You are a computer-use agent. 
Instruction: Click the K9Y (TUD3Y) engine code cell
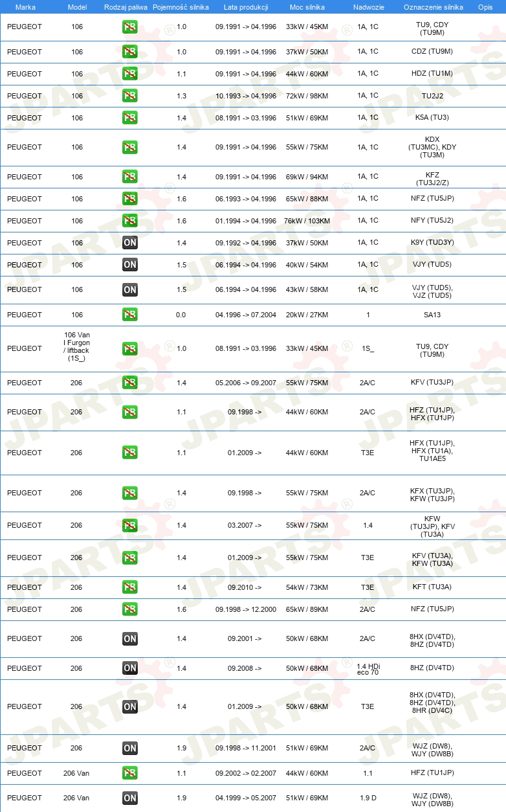click(x=432, y=243)
